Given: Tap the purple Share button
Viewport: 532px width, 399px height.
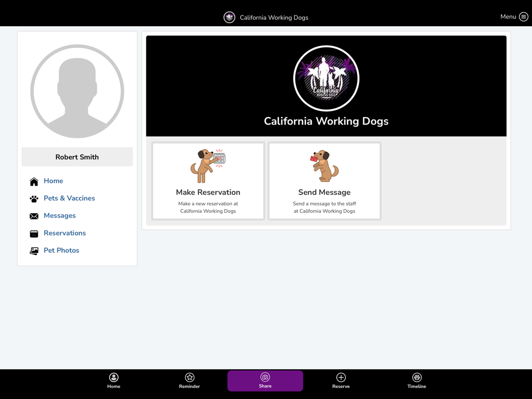Looking at the screenshot, I should [x=265, y=381].
